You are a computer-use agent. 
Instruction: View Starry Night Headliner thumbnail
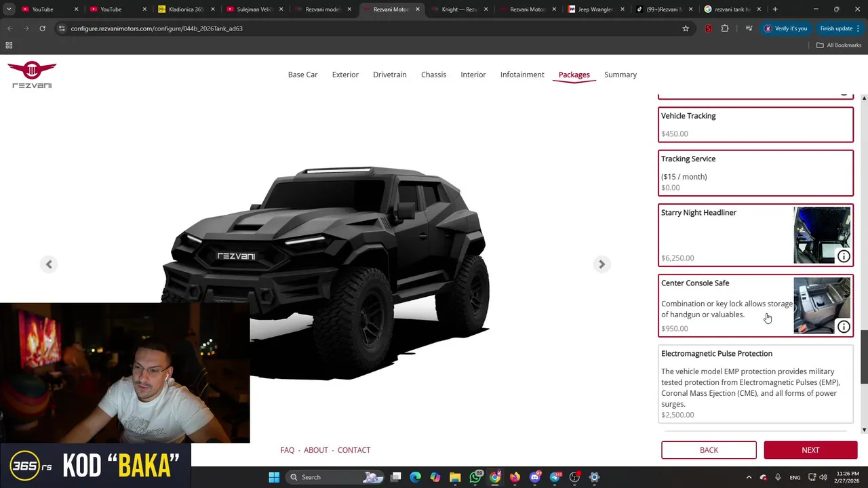822,235
